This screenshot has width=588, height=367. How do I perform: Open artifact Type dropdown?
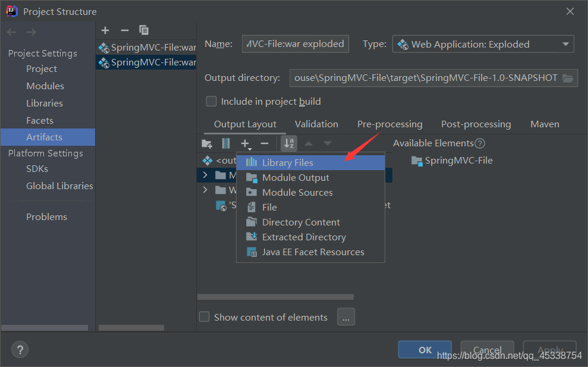(x=483, y=44)
